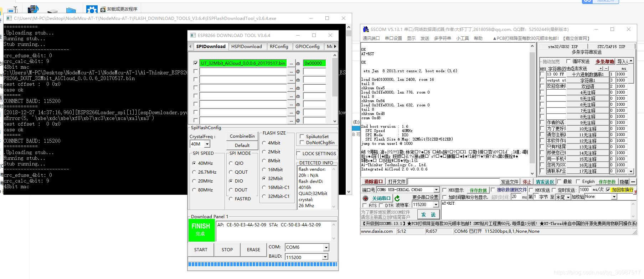This screenshot has width=644, height=279.
Task: Select QIO SPI mode
Action: [x=231, y=163]
